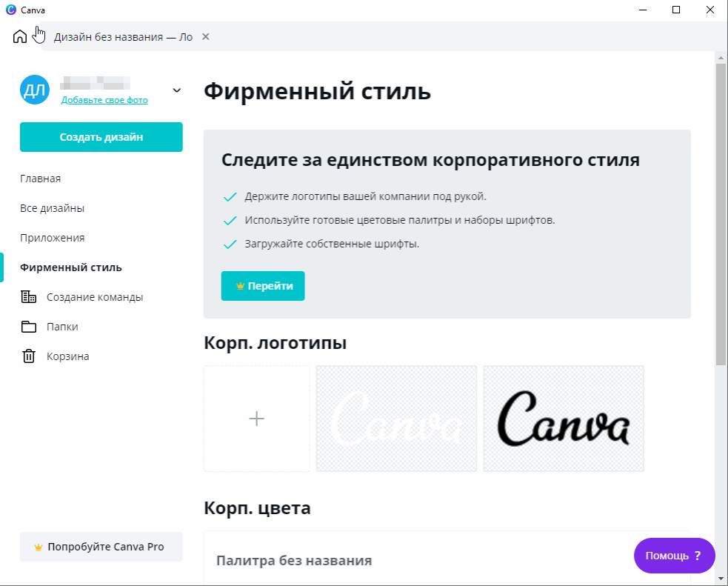Switch to 'Дизайн без названия — Ло' tab

[x=123, y=37]
